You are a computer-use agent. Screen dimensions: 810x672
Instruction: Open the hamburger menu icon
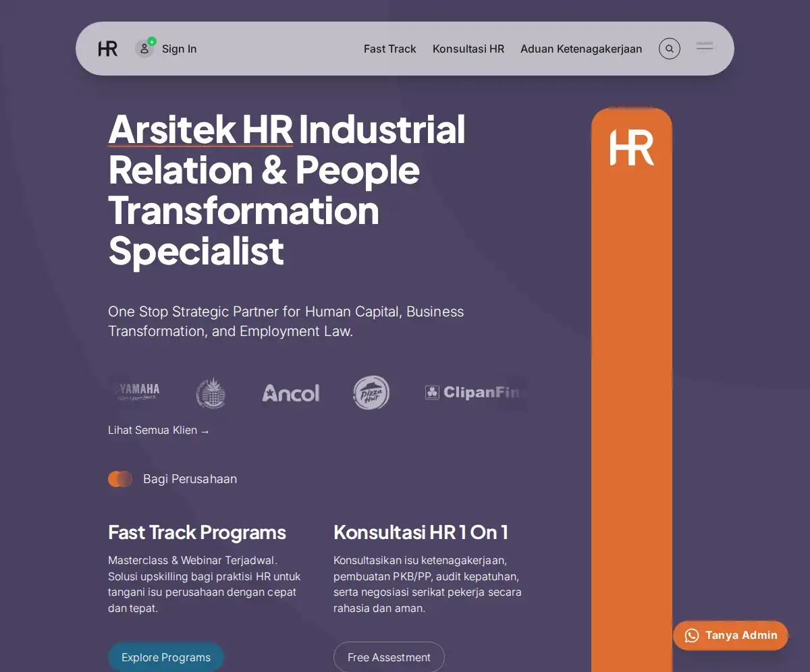click(x=705, y=47)
